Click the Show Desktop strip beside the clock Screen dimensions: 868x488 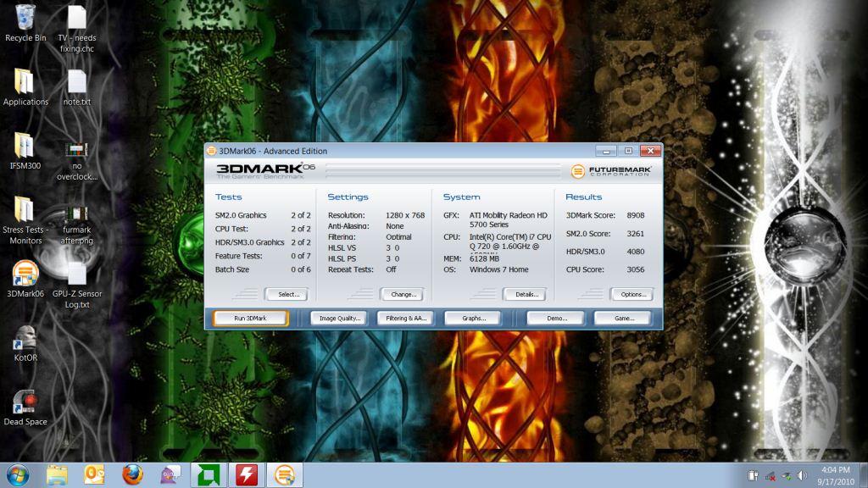click(864, 475)
